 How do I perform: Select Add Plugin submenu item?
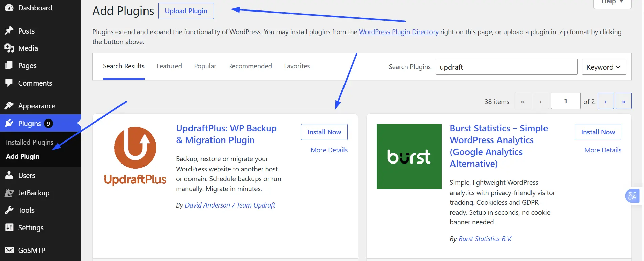23,156
